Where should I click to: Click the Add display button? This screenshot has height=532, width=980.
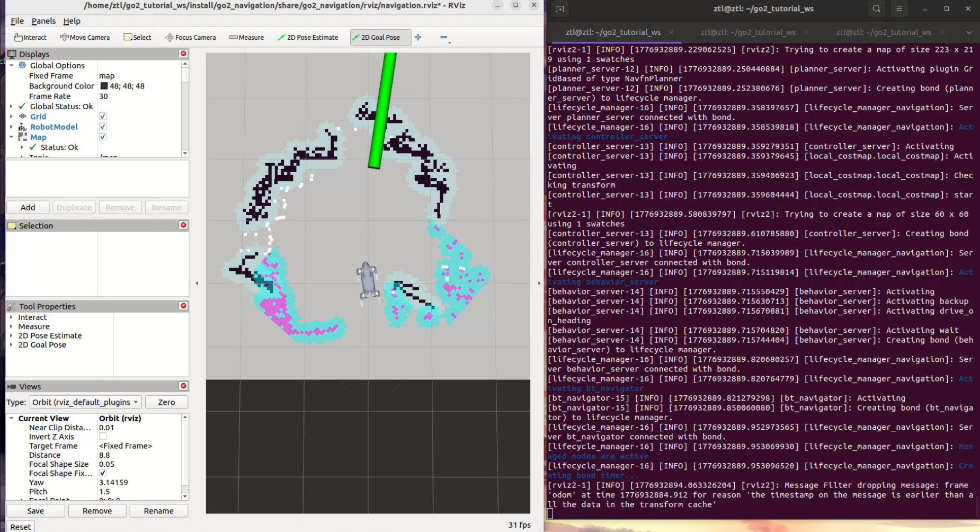coord(28,207)
